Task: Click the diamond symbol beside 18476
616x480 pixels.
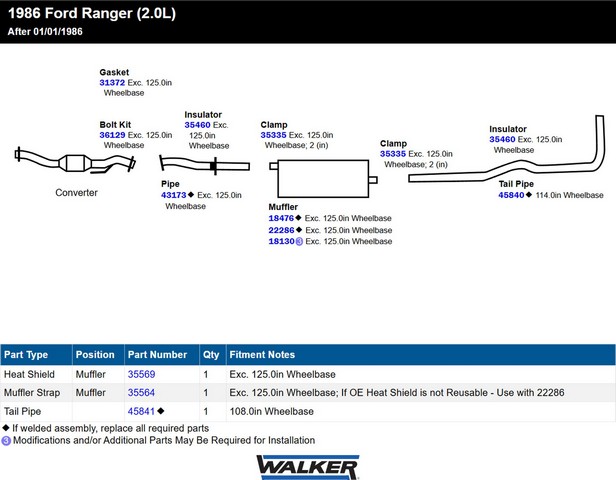Action: [x=298, y=218]
